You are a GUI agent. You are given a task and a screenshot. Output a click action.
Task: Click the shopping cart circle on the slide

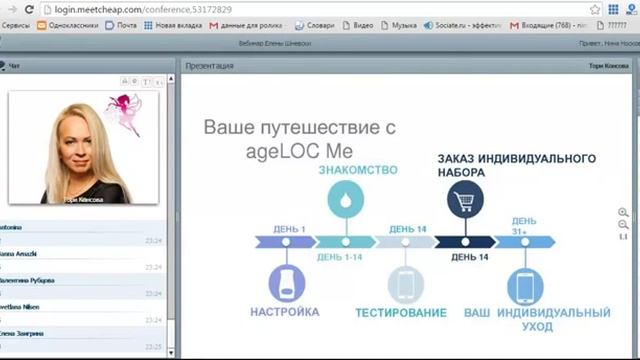pyautogui.click(x=465, y=199)
